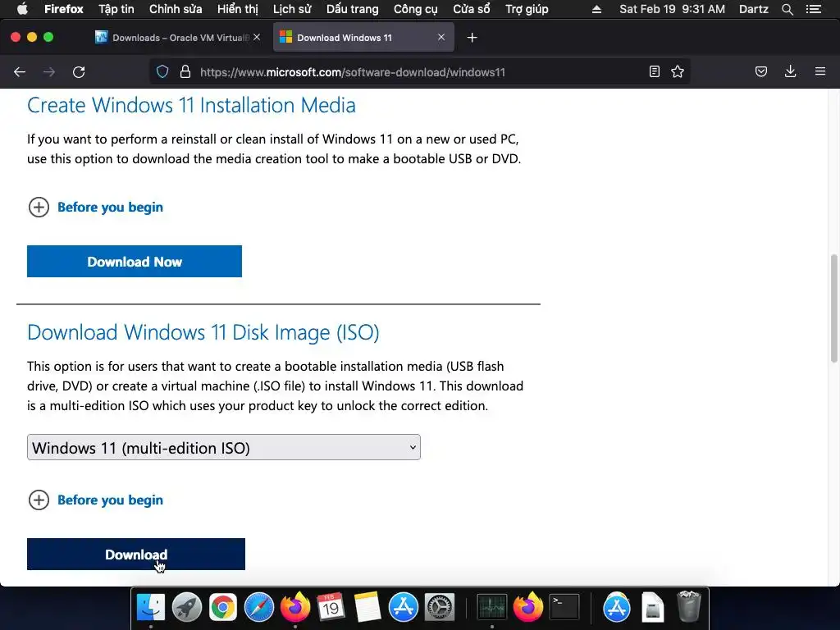Open App Store from the dock
840x630 pixels.
coord(403,608)
